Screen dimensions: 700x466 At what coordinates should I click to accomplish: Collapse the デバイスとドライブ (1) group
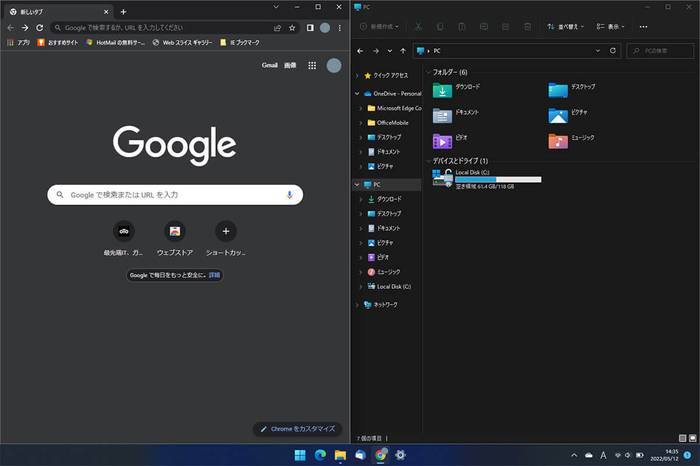click(429, 161)
